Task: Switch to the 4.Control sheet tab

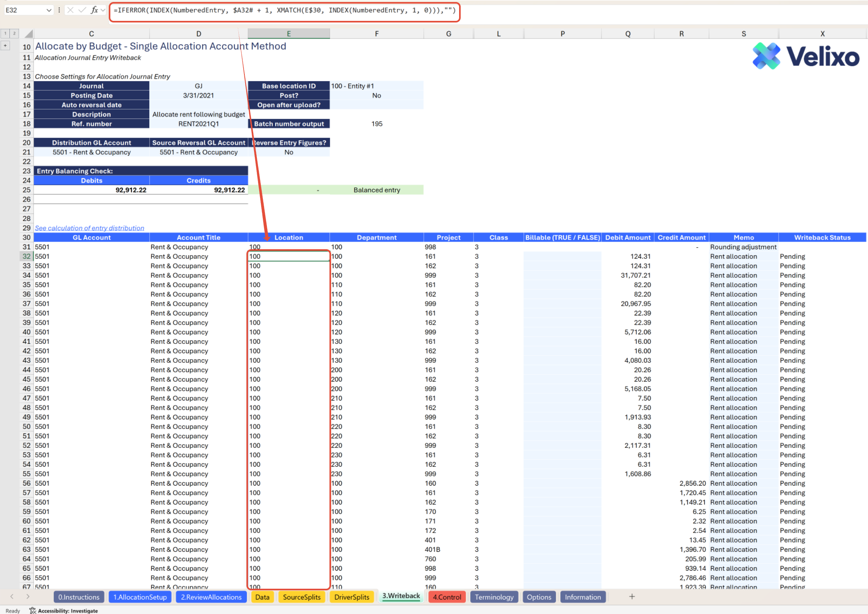Action: click(447, 597)
